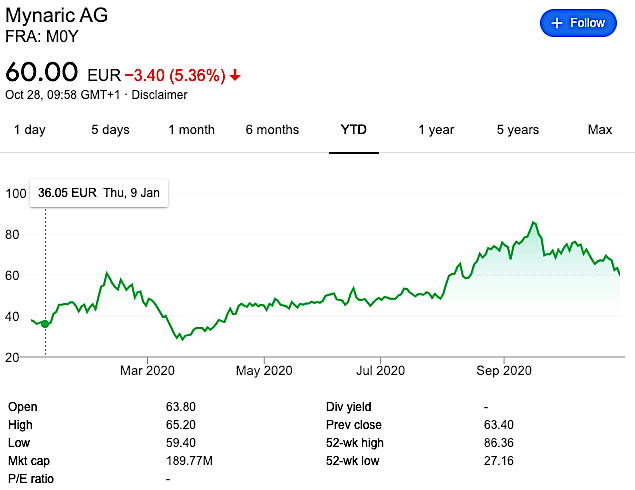Image resolution: width=635 pixels, height=490 pixels.
Task: Click the chart peak near September 2020
Action: tap(535, 223)
